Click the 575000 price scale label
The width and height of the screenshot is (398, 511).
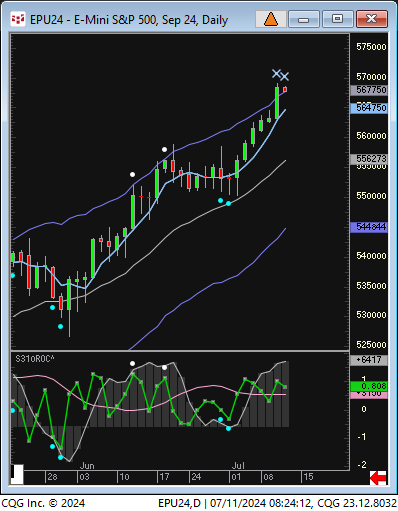pos(371,47)
